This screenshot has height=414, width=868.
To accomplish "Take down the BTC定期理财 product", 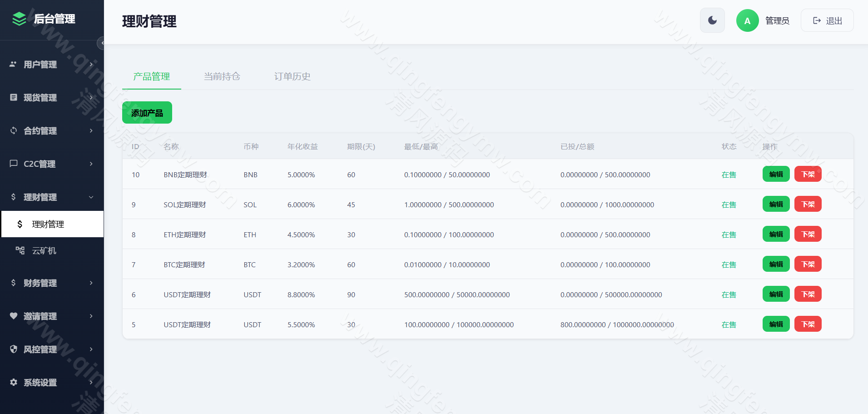I will coord(808,264).
